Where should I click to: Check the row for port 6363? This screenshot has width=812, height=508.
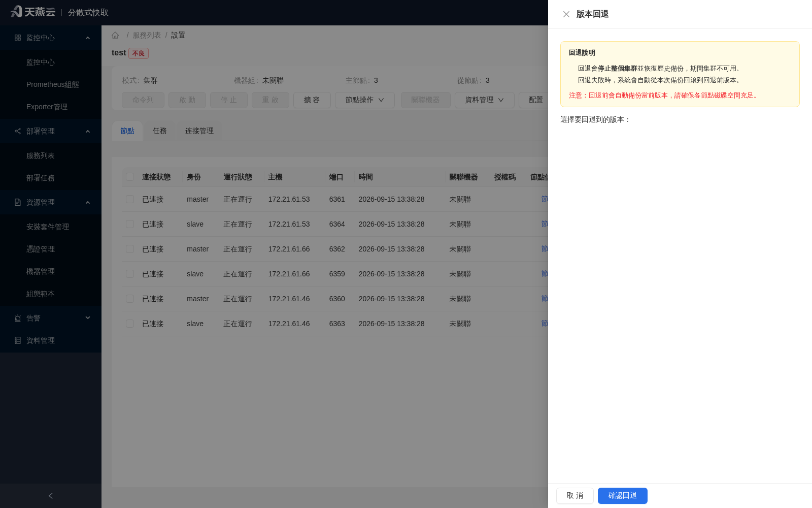click(x=130, y=324)
